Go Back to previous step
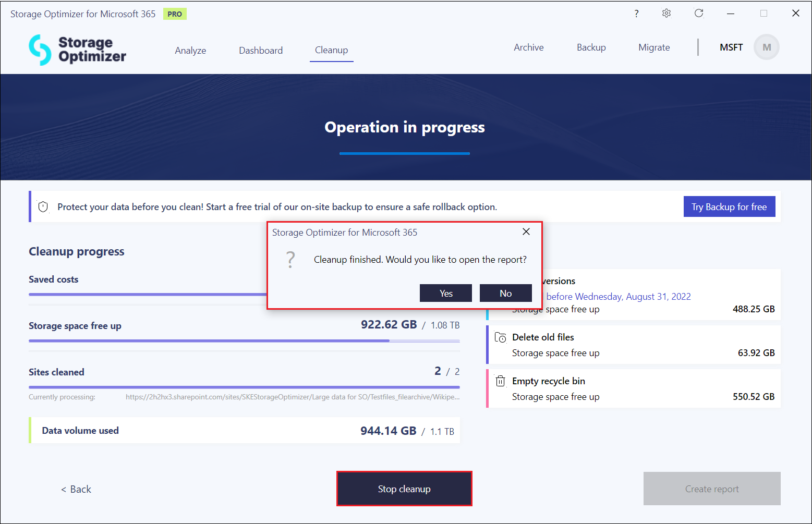This screenshot has height=524, width=812. (76, 489)
